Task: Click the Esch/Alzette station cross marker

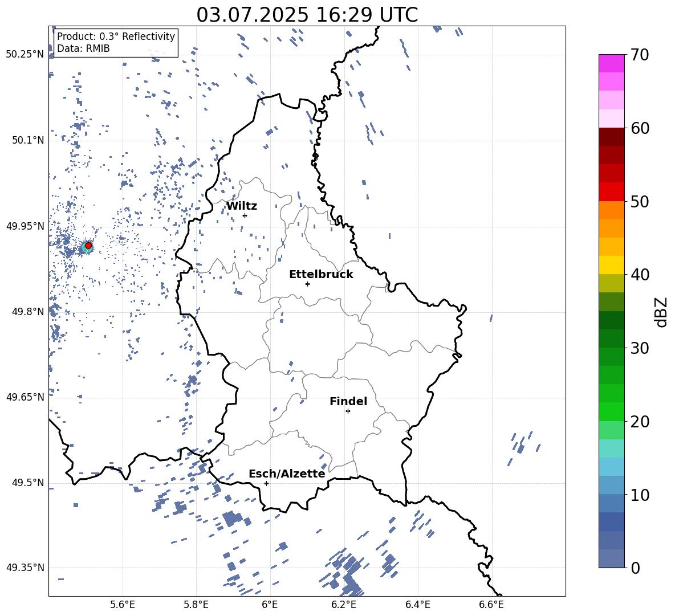Action: (266, 483)
